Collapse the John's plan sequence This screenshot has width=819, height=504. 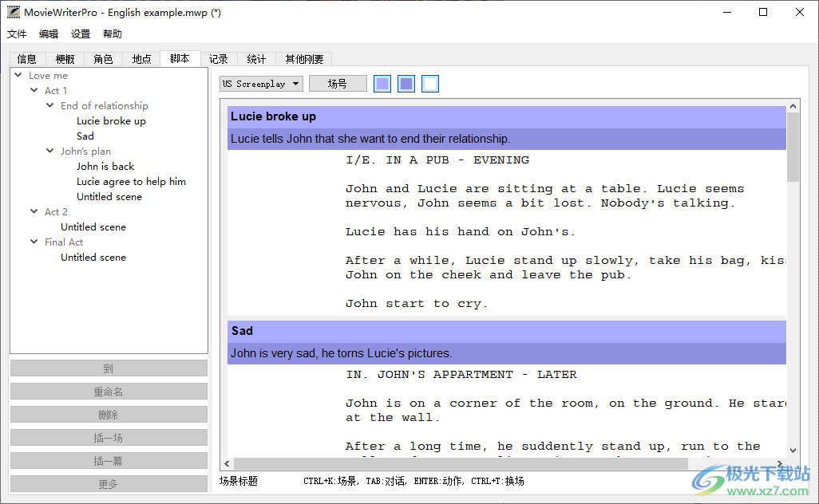(x=50, y=151)
